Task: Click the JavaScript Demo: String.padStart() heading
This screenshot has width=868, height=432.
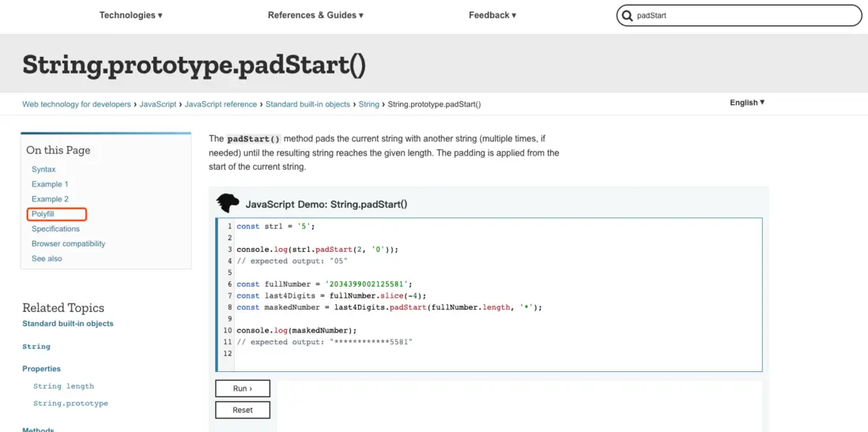Action: (326, 204)
